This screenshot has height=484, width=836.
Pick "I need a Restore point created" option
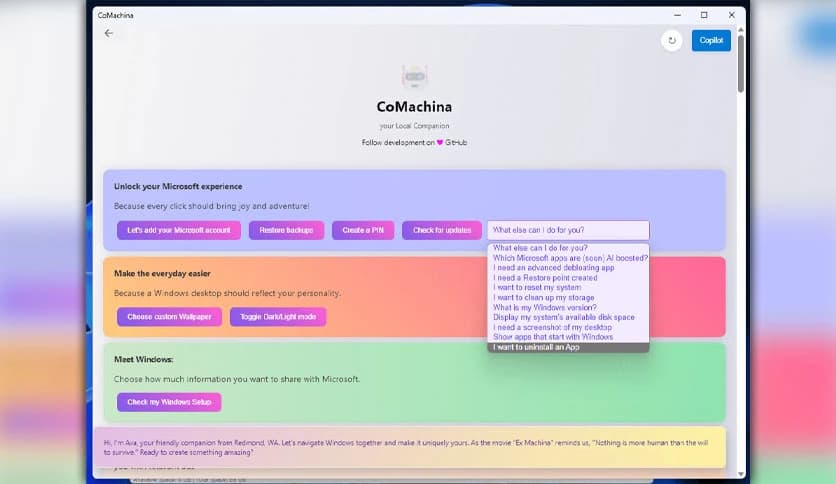[x=545, y=278]
